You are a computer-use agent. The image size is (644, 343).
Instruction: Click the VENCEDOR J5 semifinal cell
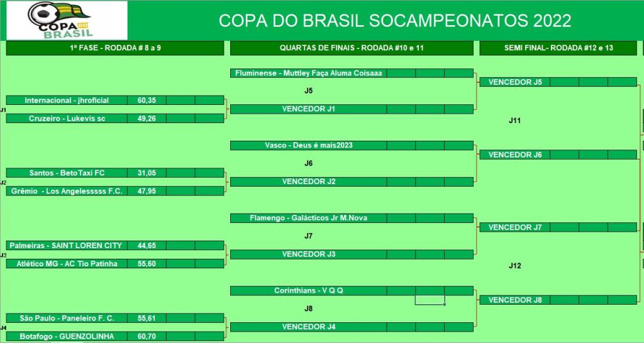pyautogui.click(x=514, y=82)
